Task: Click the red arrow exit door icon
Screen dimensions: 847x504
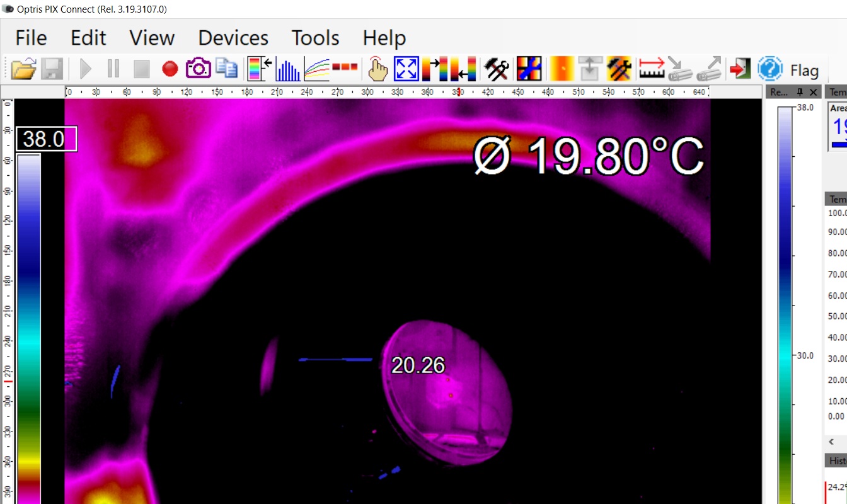Action: (740, 69)
